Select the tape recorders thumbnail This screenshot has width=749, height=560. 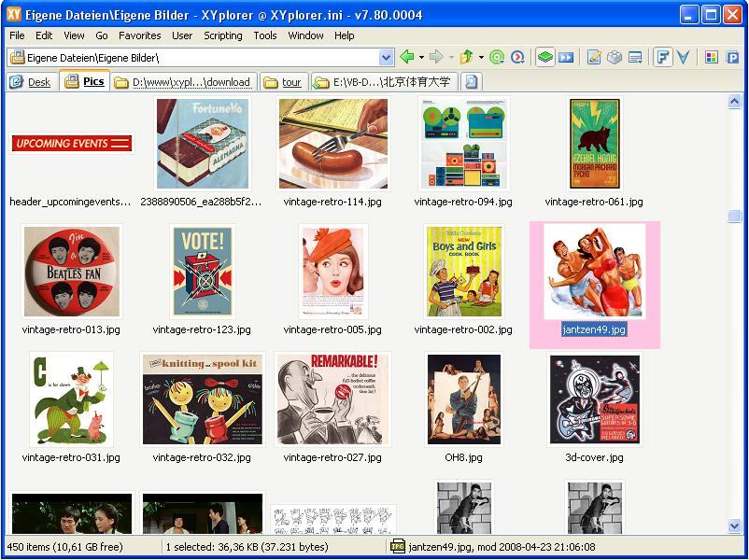coord(464,144)
